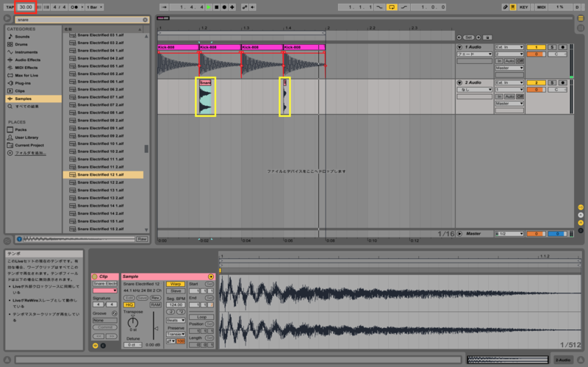Clear the browser search field
588x367 pixels.
tap(145, 20)
